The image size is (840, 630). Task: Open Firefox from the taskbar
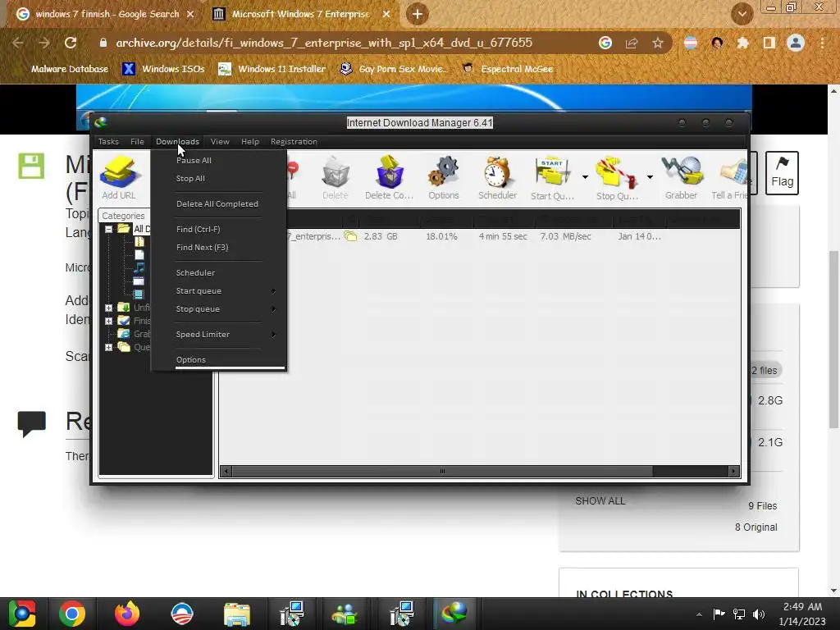coord(127,614)
